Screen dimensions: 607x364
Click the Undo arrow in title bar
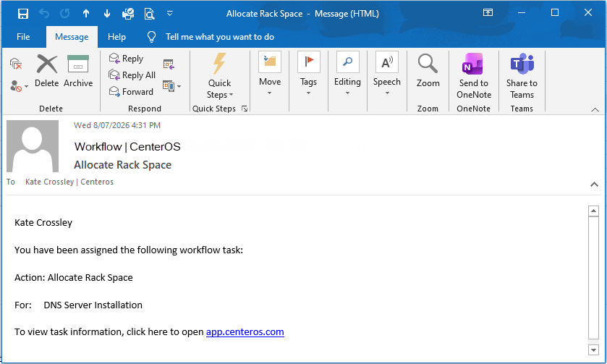(x=44, y=14)
